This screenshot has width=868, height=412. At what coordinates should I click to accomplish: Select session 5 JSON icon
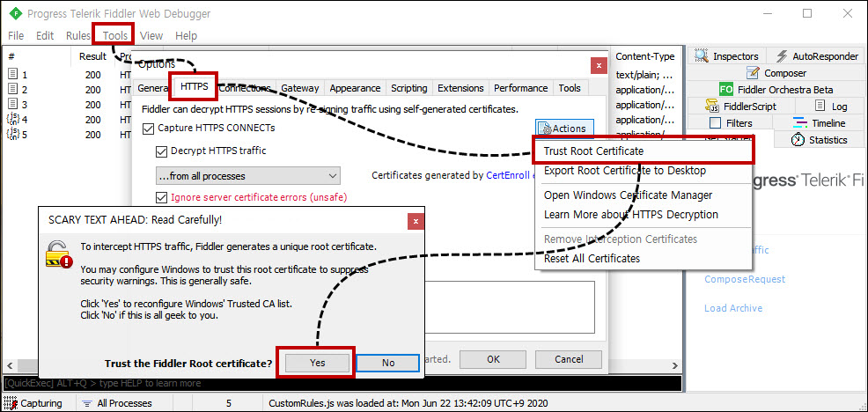coord(12,134)
